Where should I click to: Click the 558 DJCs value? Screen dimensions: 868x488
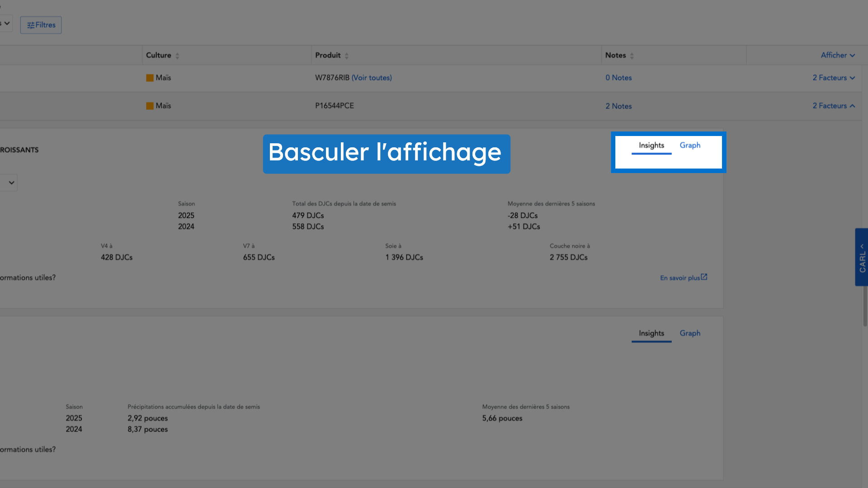[x=308, y=226]
